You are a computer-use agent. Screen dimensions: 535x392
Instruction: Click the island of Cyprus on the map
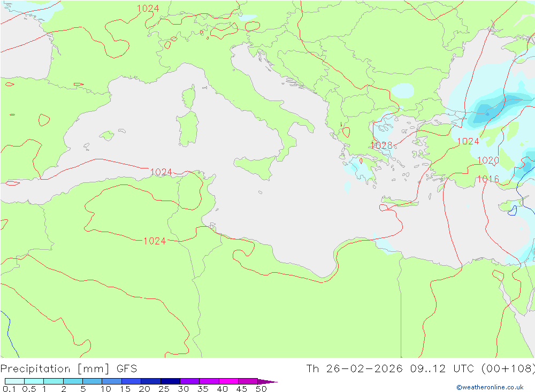coord(509,205)
